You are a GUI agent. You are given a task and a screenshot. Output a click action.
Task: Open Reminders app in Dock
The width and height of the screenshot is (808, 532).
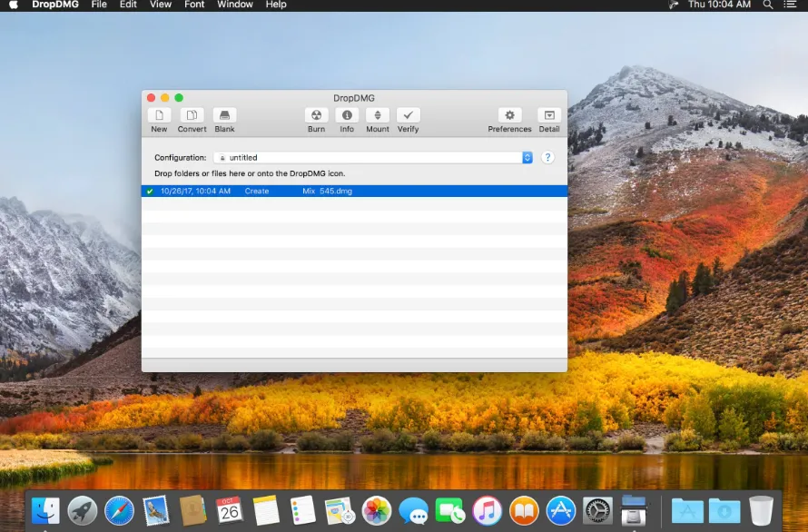pos(302,510)
